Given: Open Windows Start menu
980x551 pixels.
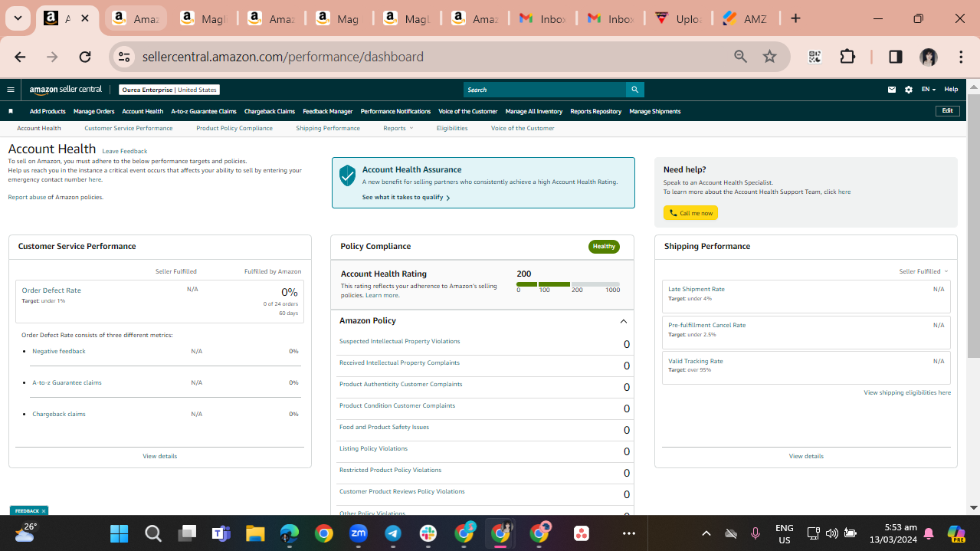Looking at the screenshot, I should tap(119, 533).
